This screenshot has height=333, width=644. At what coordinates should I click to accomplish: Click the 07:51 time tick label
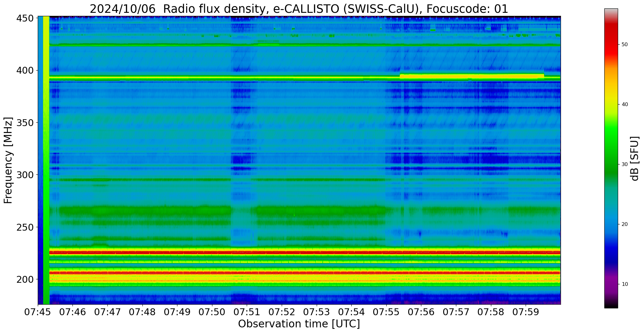pos(247,312)
